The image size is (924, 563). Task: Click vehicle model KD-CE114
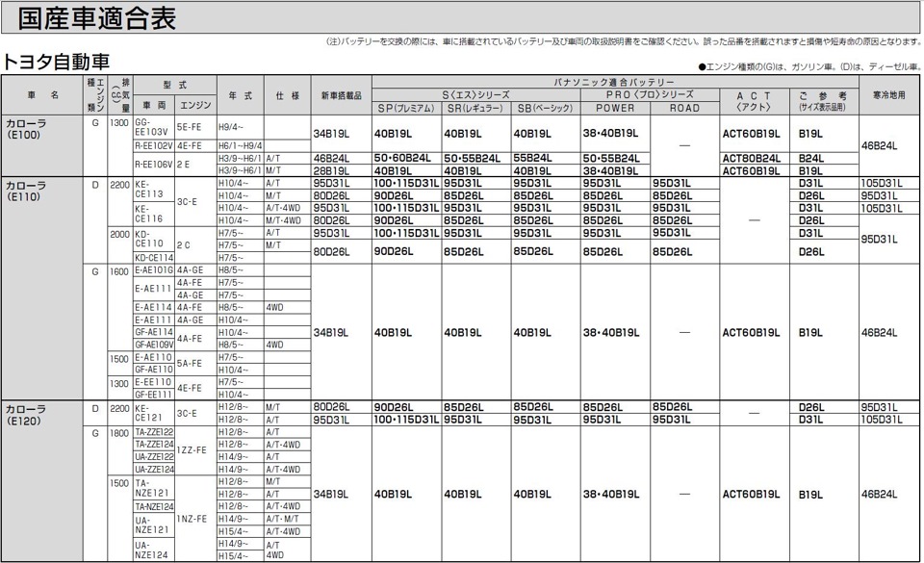(154, 258)
